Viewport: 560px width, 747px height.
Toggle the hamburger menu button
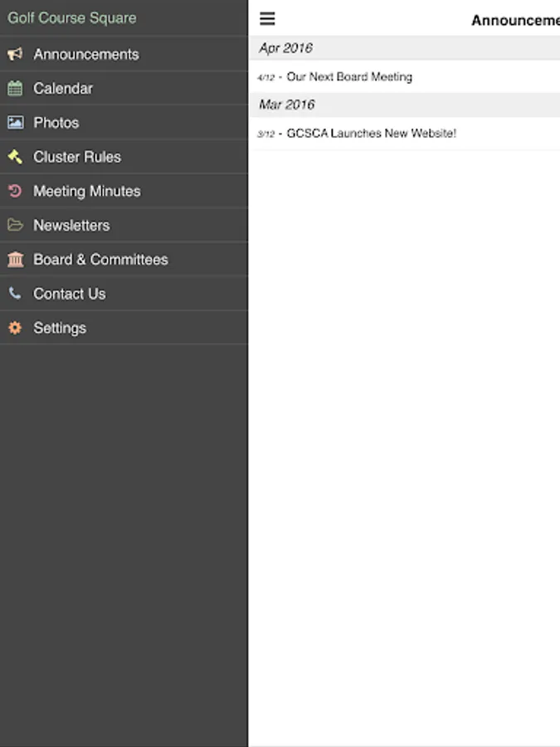click(x=267, y=18)
